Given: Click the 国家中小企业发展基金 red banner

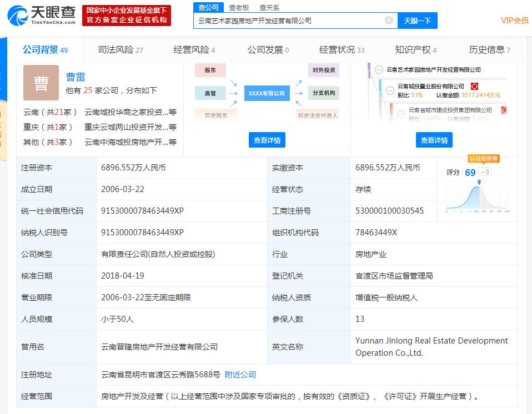Looking at the screenshot, I should [127, 15].
